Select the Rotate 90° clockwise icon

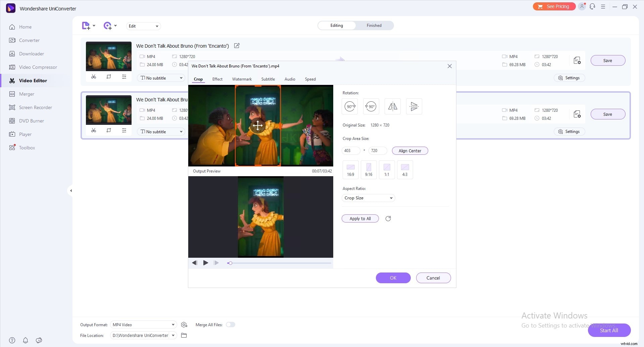click(x=349, y=106)
